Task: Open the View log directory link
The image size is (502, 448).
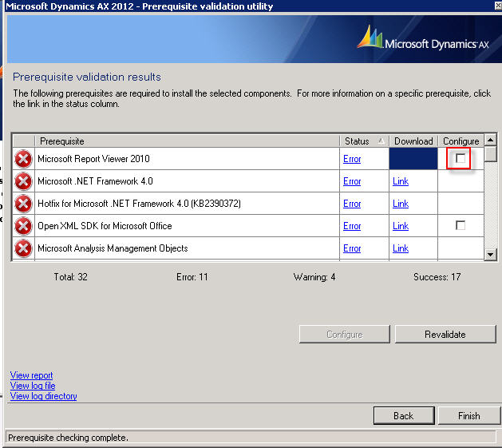Action: 44,396
